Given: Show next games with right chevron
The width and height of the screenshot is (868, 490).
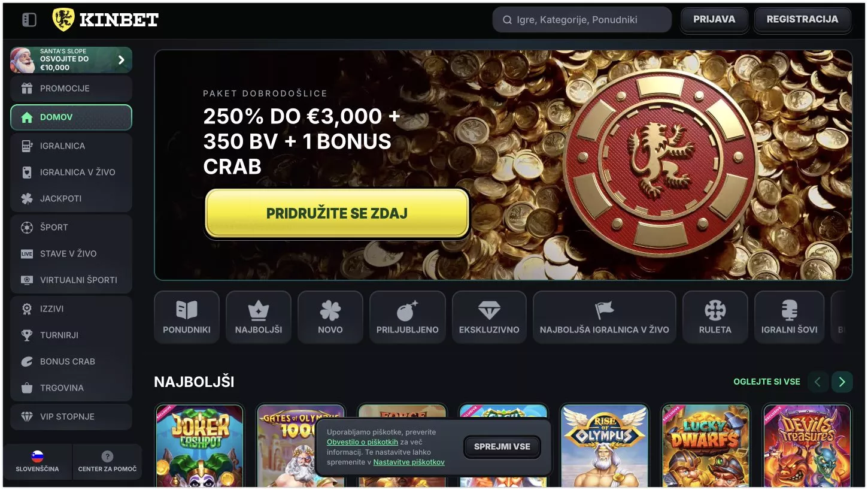Looking at the screenshot, I should [842, 382].
